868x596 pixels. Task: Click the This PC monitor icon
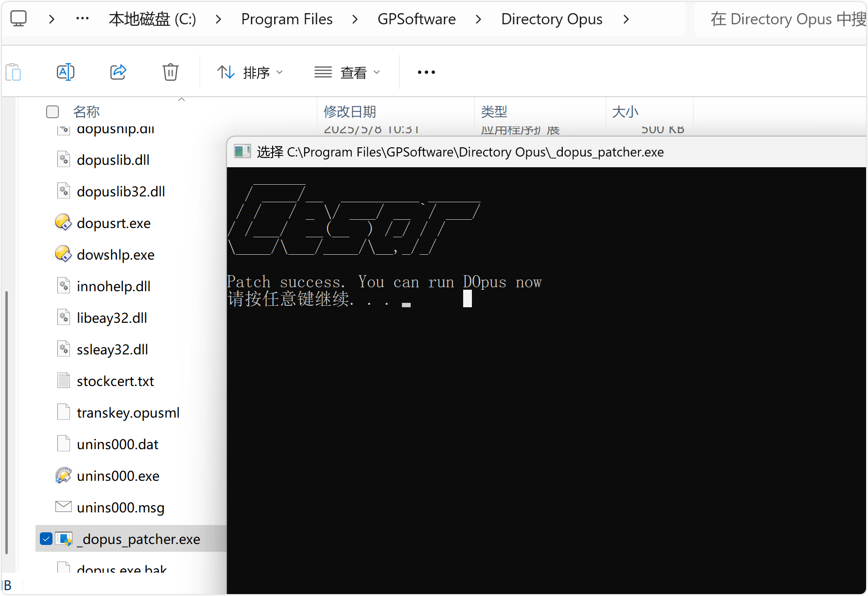18,19
